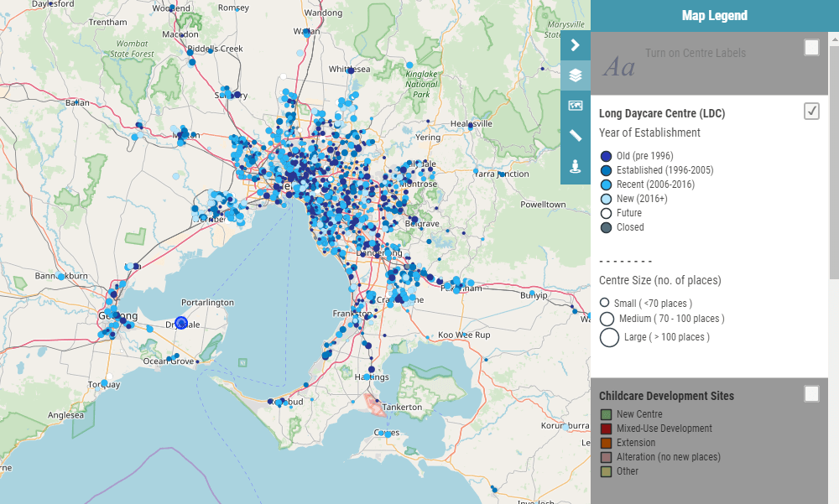Click the Childcare Development Sites heading

pyautogui.click(x=666, y=396)
